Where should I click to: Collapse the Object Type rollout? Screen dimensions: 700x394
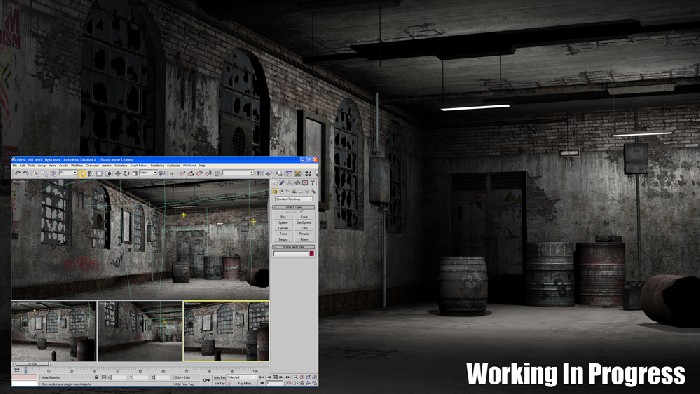coord(293,207)
